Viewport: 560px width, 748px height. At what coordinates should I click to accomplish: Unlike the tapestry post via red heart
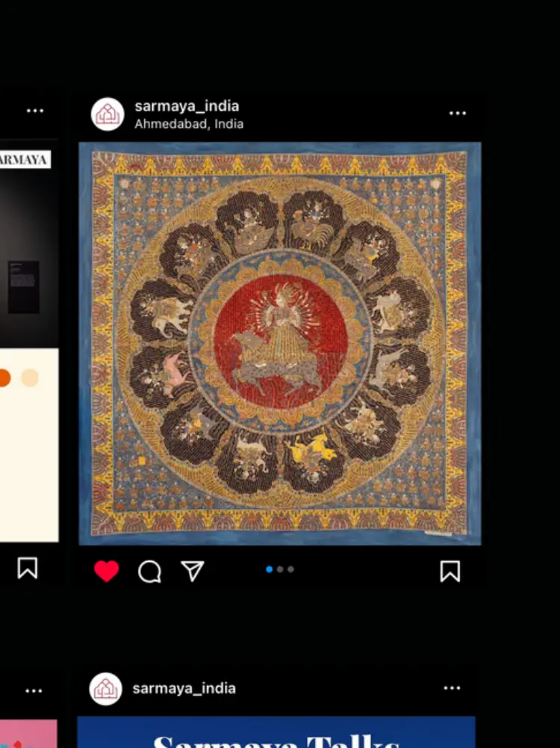tap(106, 571)
